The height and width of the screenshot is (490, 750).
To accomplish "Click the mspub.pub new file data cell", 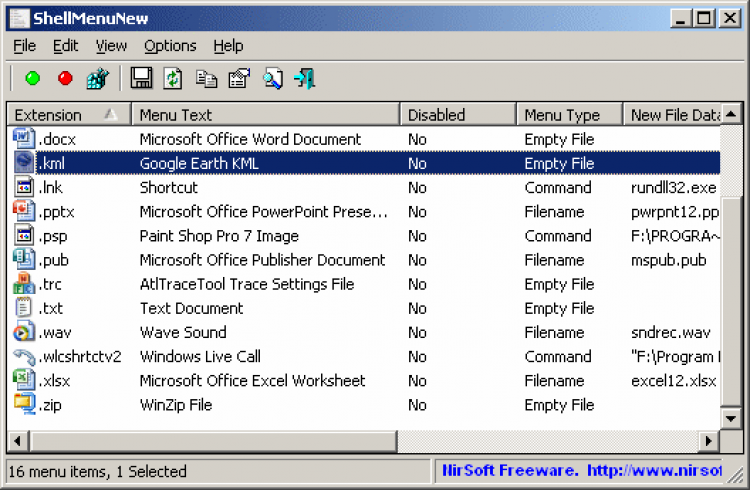I will [668, 260].
